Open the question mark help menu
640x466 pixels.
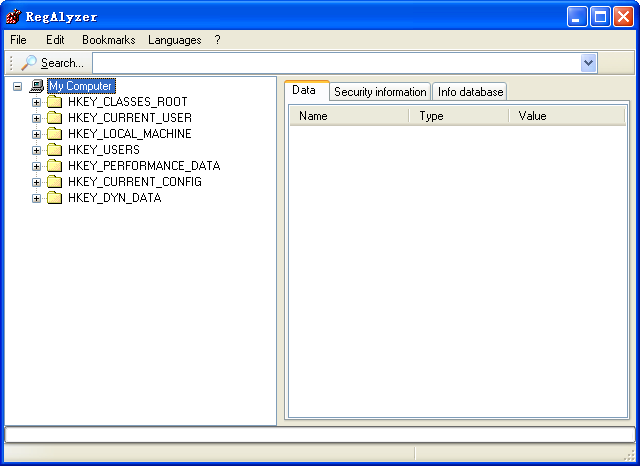click(217, 40)
